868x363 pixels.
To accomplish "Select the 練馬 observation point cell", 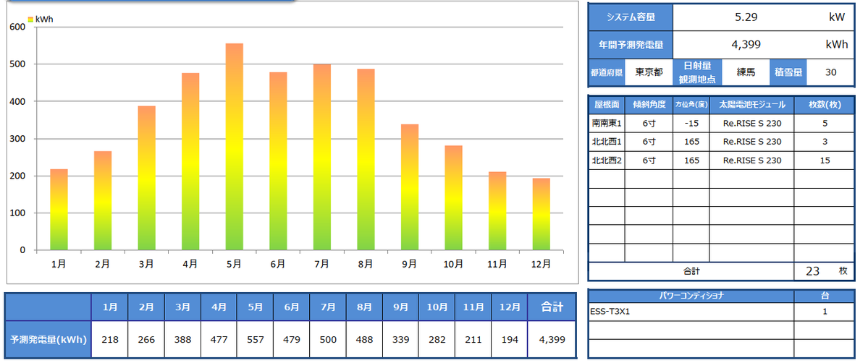I will pos(746,72).
